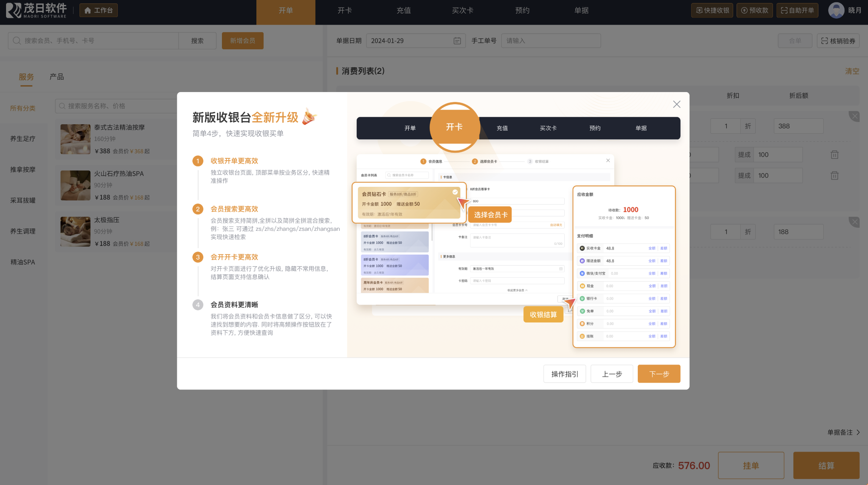Switch to 产品 product tab

(x=56, y=77)
